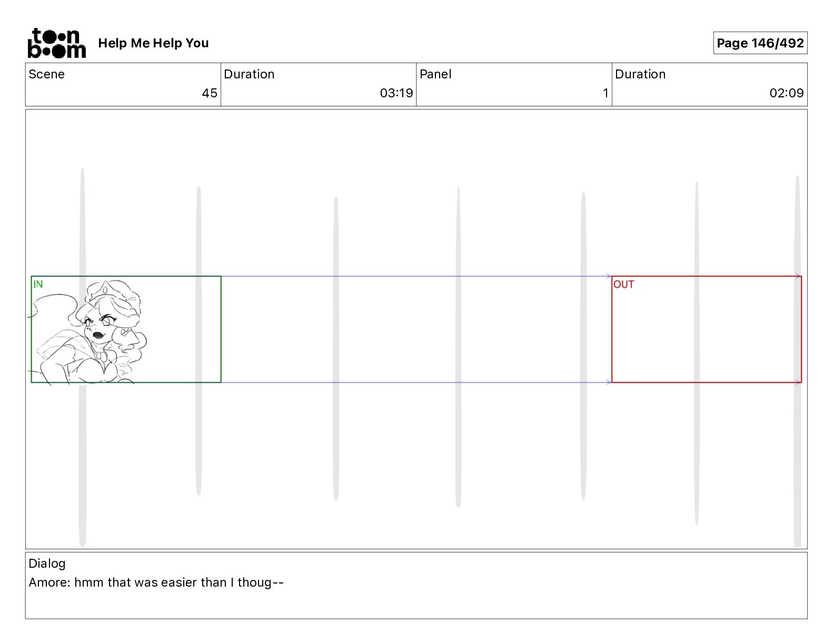Screen dimensions: 834x644
Task: Select the green IN camera frame label
Action: pos(38,284)
